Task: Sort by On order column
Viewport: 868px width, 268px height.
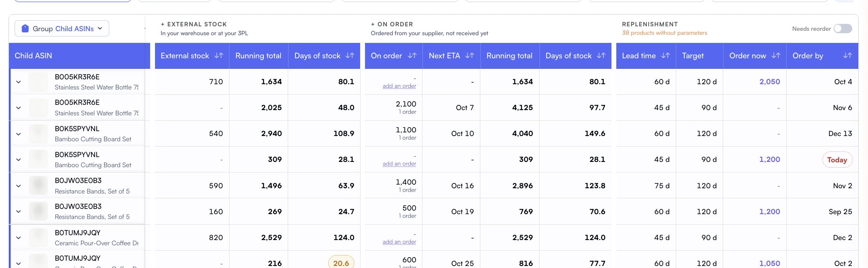Action: click(412, 55)
